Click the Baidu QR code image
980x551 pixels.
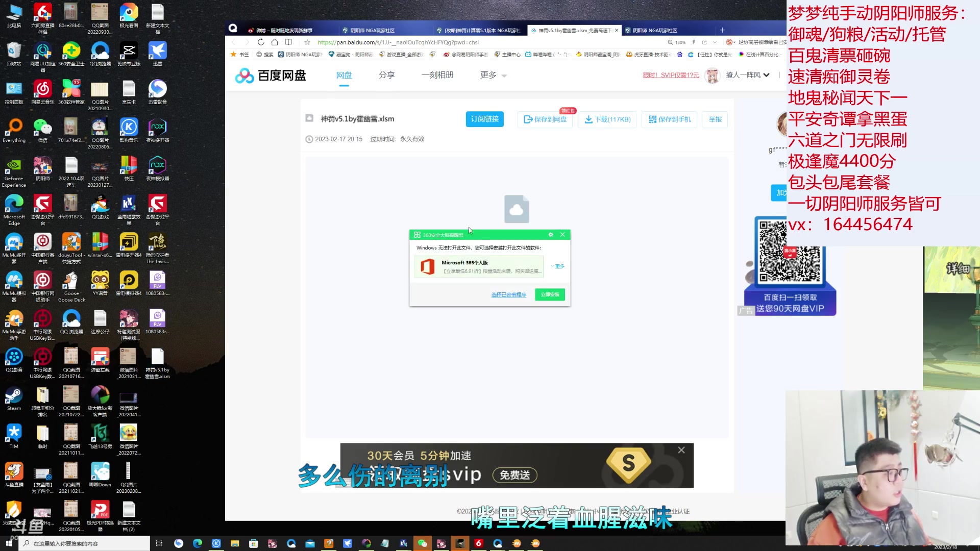point(790,253)
